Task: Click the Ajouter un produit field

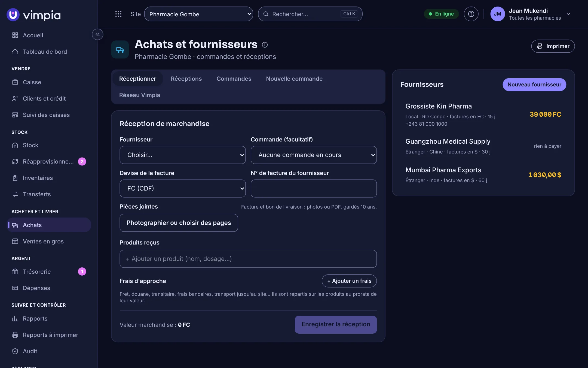Action: pyautogui.click(x=248, y=259)
